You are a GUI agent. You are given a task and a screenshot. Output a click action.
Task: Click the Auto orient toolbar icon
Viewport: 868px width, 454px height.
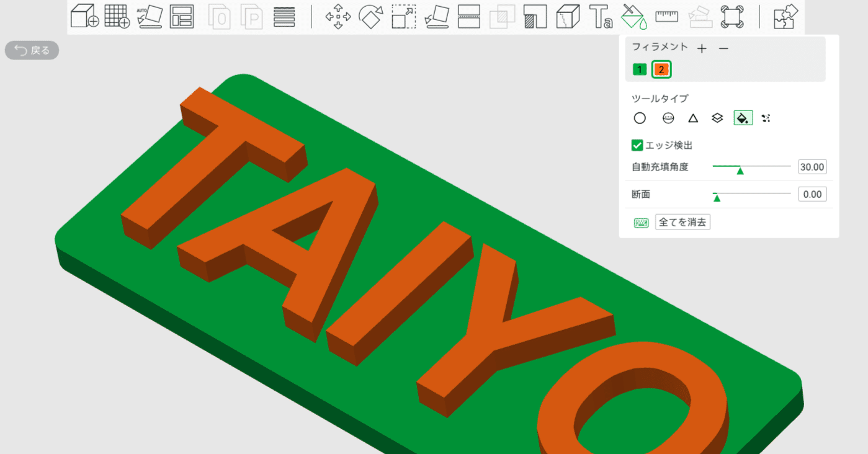[x=150, y=17]
